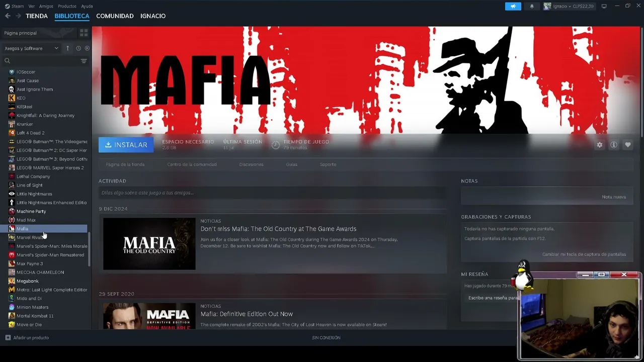Click the Move or Die icon
Screen dimensions: 644x362
[x=12, y=325]
